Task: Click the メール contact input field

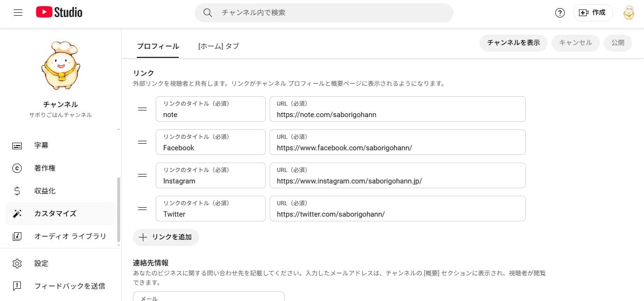Action: pyautogui.click(x=209, y=296)
